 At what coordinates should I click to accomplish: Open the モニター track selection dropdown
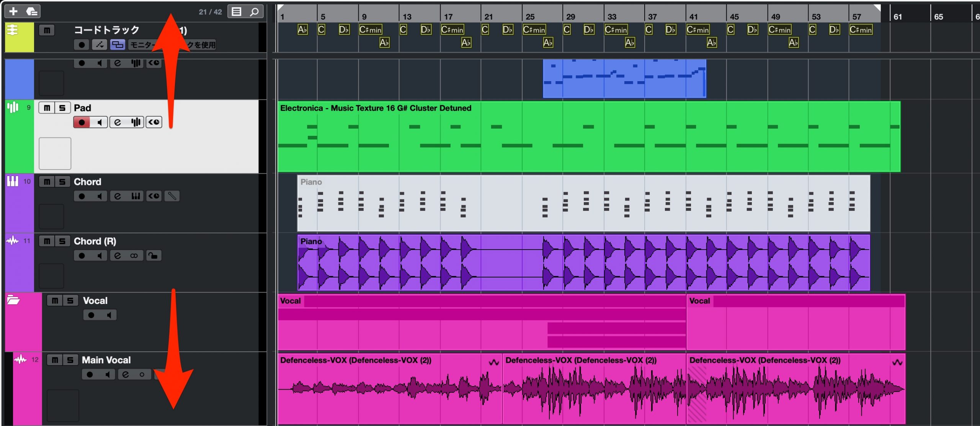click(172, 45)
